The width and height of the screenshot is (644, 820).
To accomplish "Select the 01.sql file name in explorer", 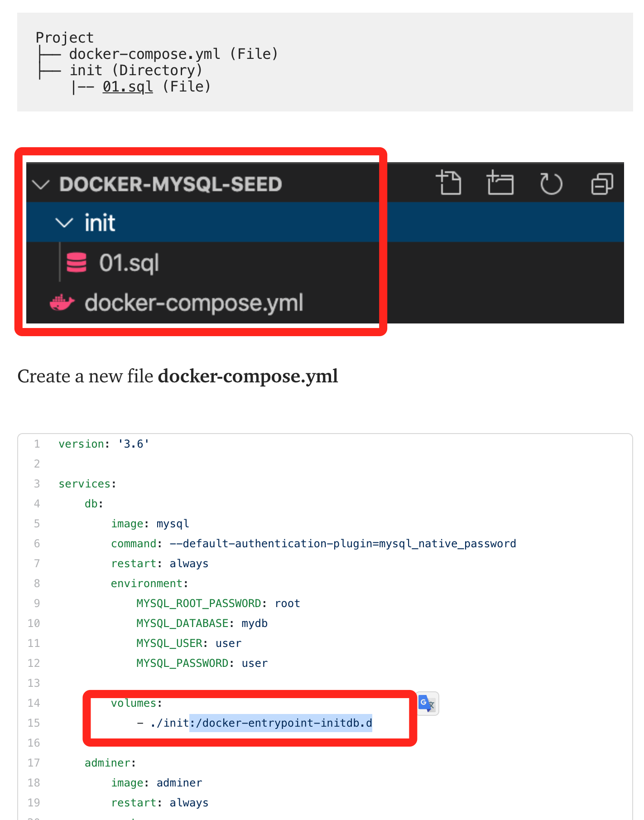I will [129, 263].
